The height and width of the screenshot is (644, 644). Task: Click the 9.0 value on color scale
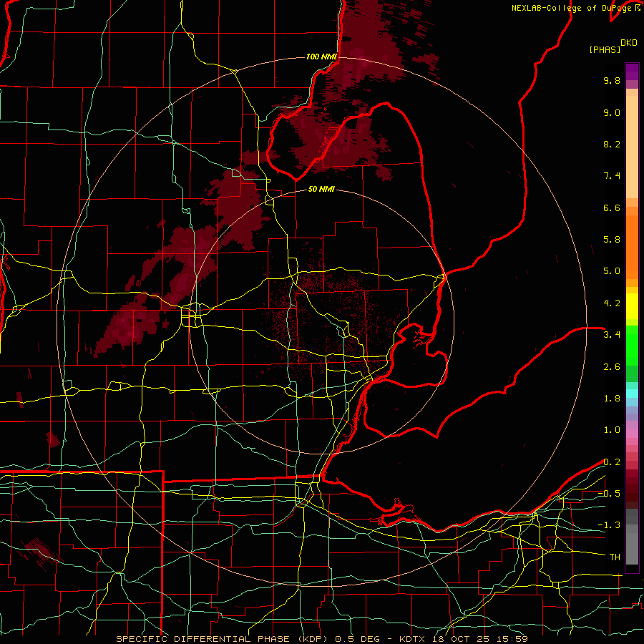click(612, 112)
